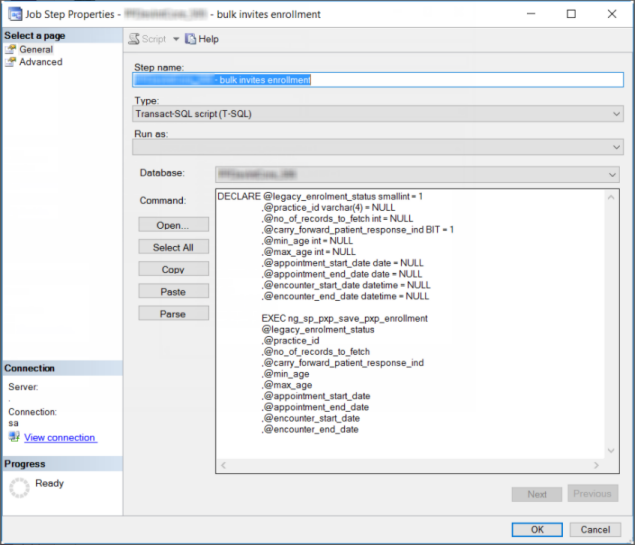Click the Progress spinner icon
Image resolution: width=635 pixels, height=545 pixels.
(x=19, y=487)
